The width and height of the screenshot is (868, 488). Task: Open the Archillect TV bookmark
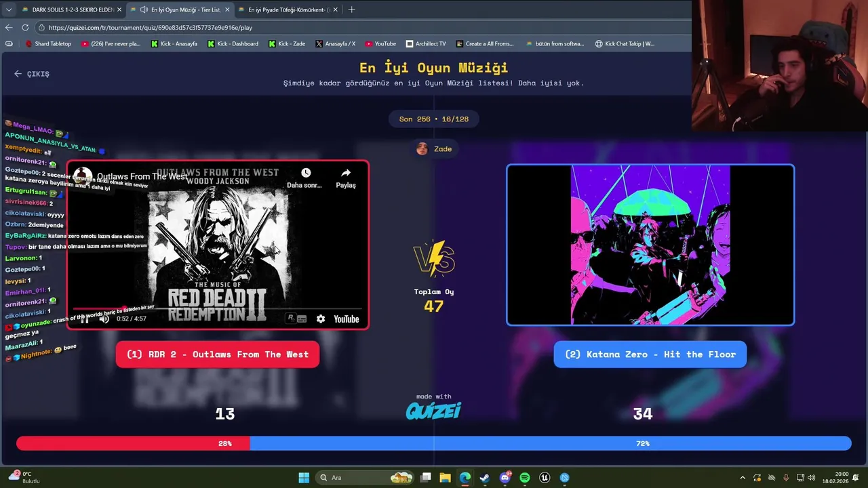[x=426, y=44]
